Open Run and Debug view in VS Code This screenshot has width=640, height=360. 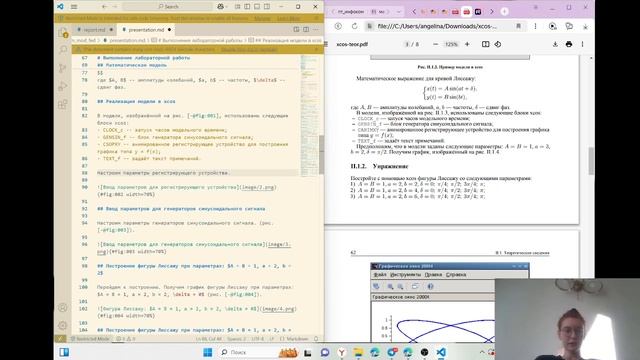pos(63,86)
